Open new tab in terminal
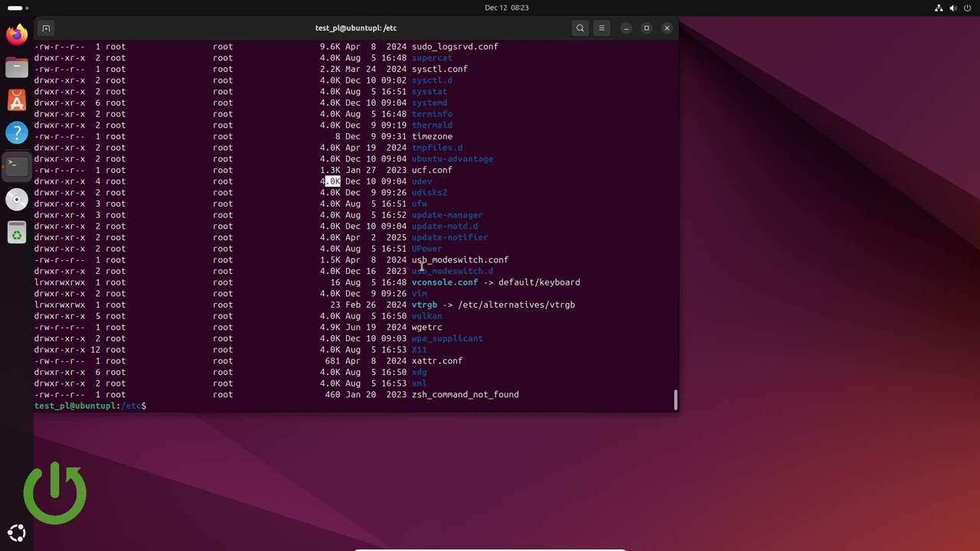This screenshot has width=980, height=551. 46,28
